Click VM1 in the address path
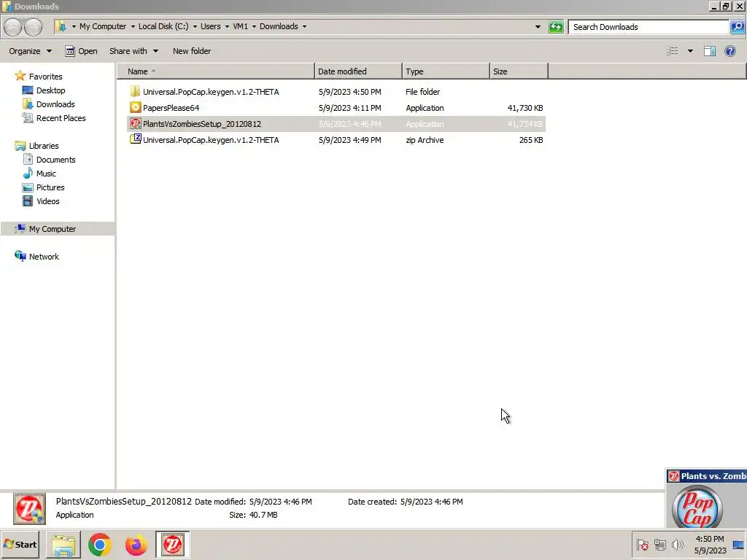Viewport: 747px width, 560px height. tap(240, 27)
